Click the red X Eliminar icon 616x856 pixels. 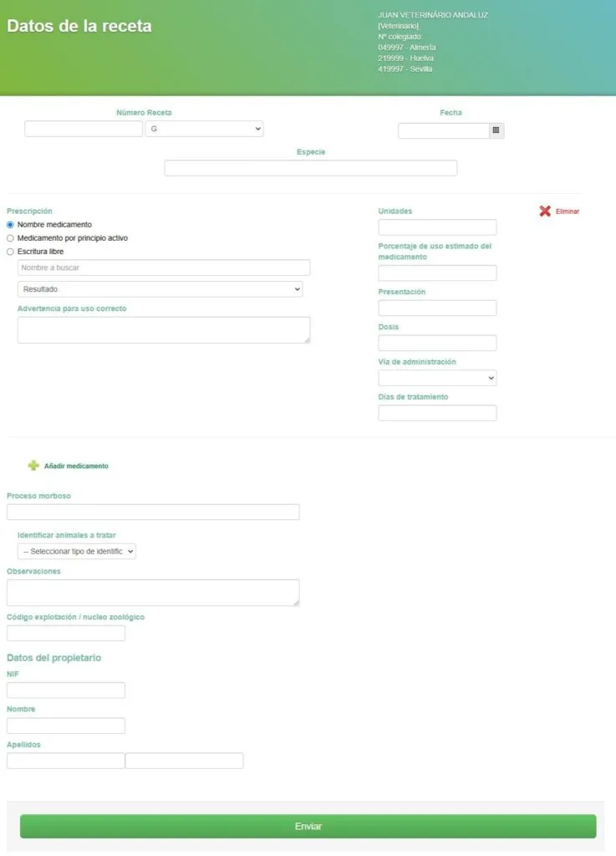coord(545,211)
